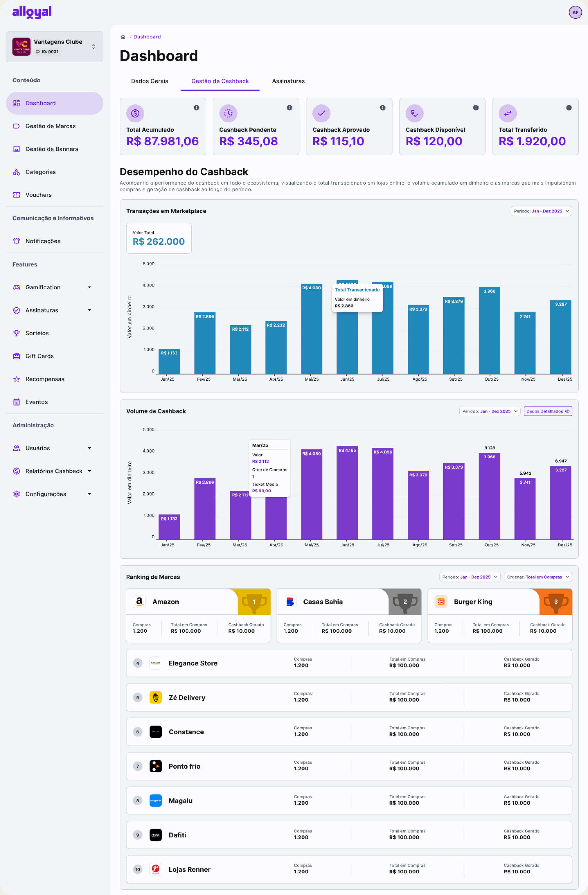Click the Relatórios Cashback coin icon
588x895 pixels.
click(16, 471)
